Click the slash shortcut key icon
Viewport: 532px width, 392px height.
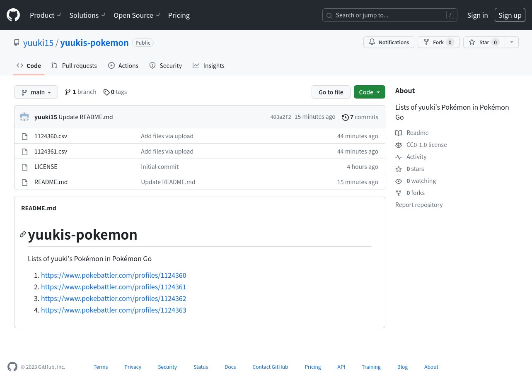(x=450, y=15)
